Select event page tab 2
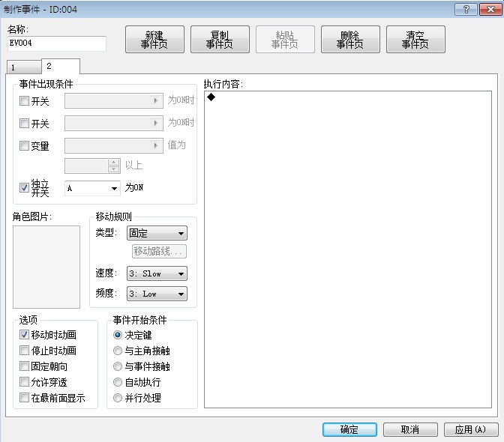The height and width of the screenshot is (442, 504). click(61, 67)
